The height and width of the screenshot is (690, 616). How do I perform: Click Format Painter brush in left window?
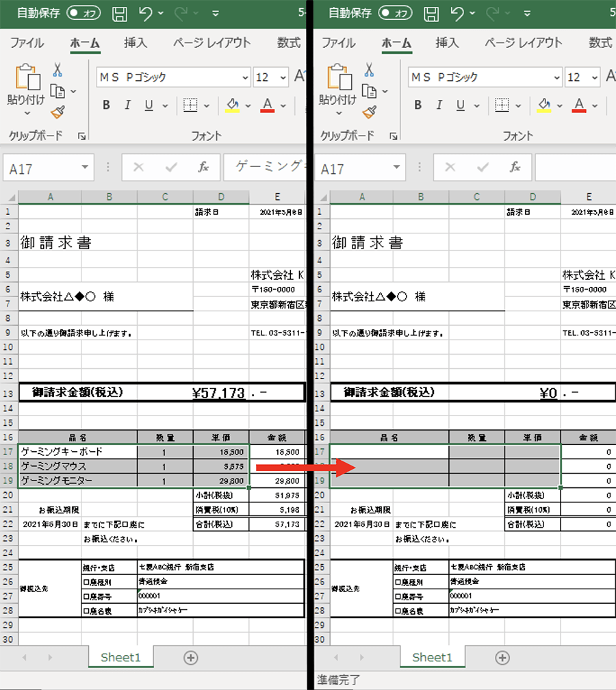coord(57,112)
